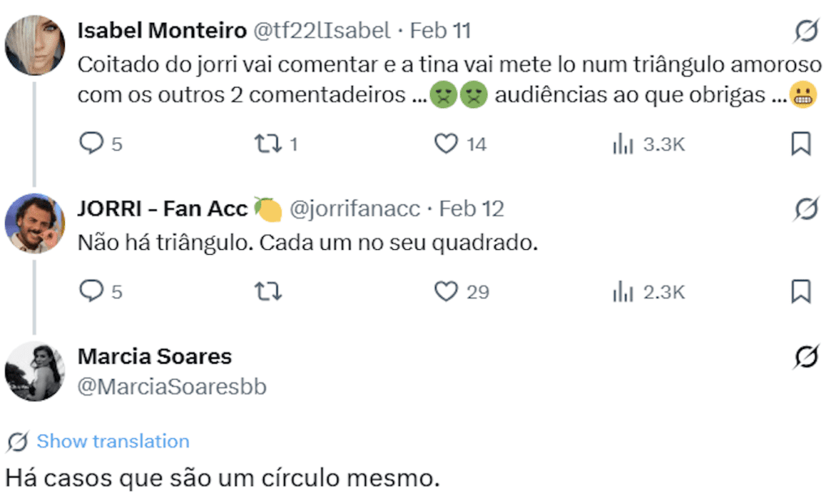The image size is (831, 504).
Task: Click JORRI Fan Acc avatar
Action: [34, 223]
